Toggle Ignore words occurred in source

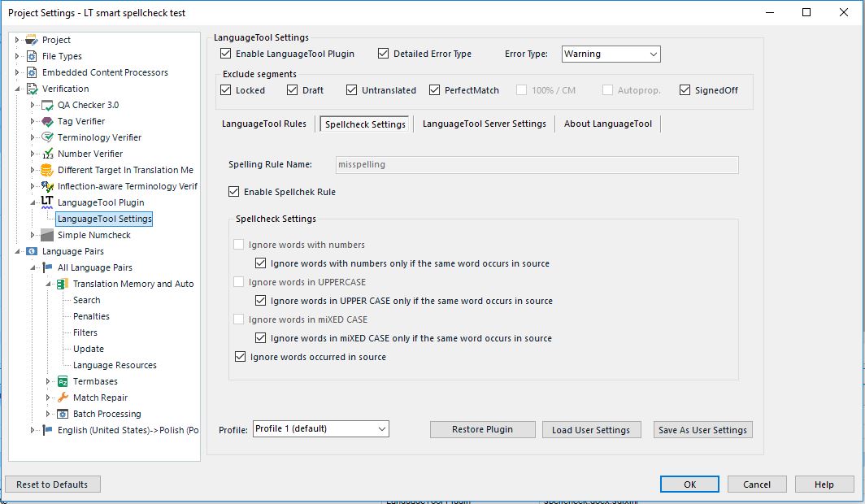(241, 356)
